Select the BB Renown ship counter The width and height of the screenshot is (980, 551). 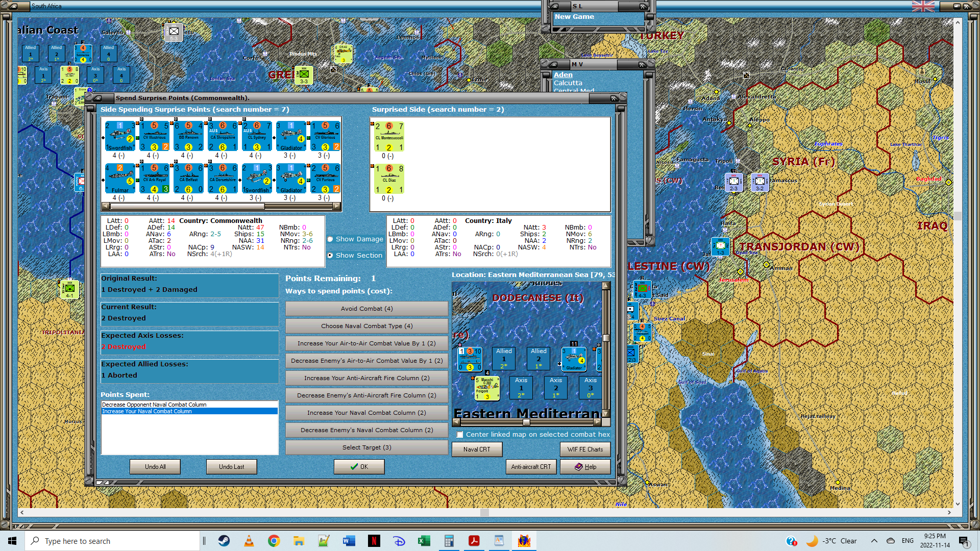[189, 136]
